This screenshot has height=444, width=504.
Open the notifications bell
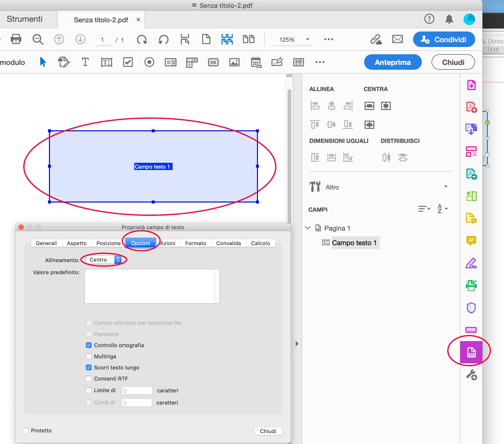[x=449, y=19]
